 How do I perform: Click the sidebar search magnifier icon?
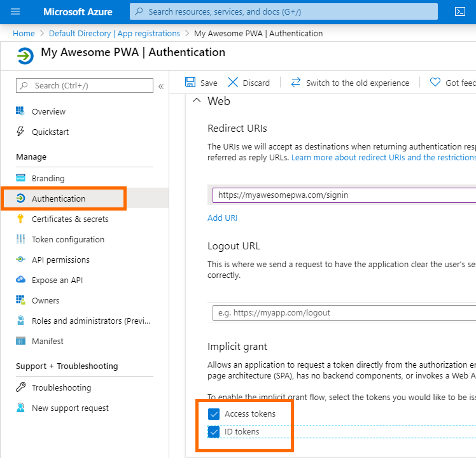[24, 86]
